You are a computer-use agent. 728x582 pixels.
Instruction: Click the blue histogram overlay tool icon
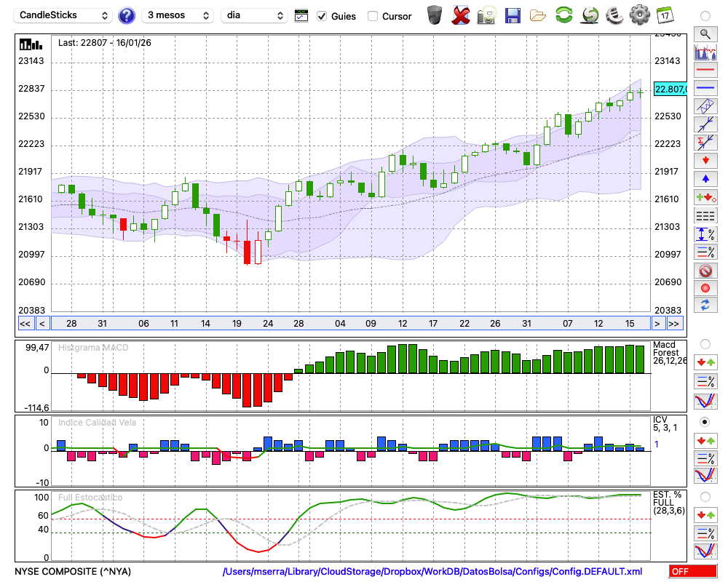pyautogui.click(x=705, y=52)
